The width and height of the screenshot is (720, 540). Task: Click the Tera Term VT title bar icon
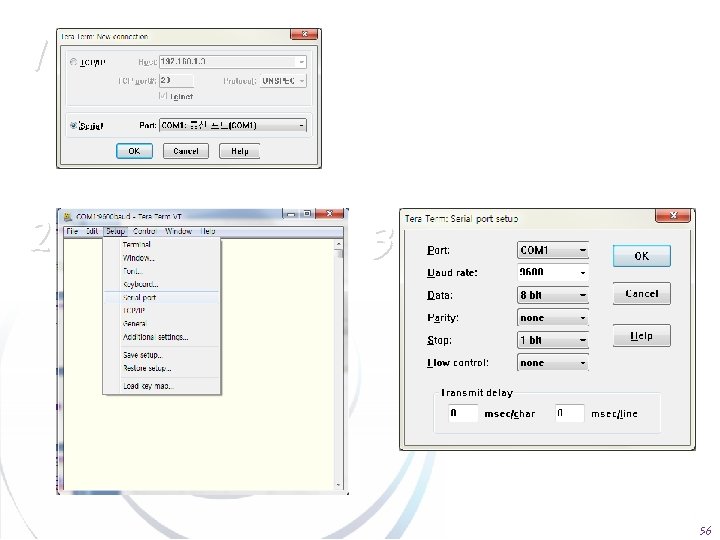[68, 216]
